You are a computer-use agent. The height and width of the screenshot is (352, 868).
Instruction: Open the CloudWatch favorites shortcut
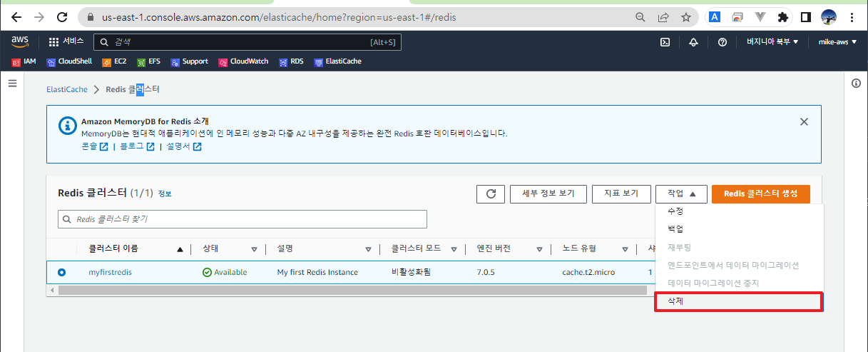[x=243, y=61]
